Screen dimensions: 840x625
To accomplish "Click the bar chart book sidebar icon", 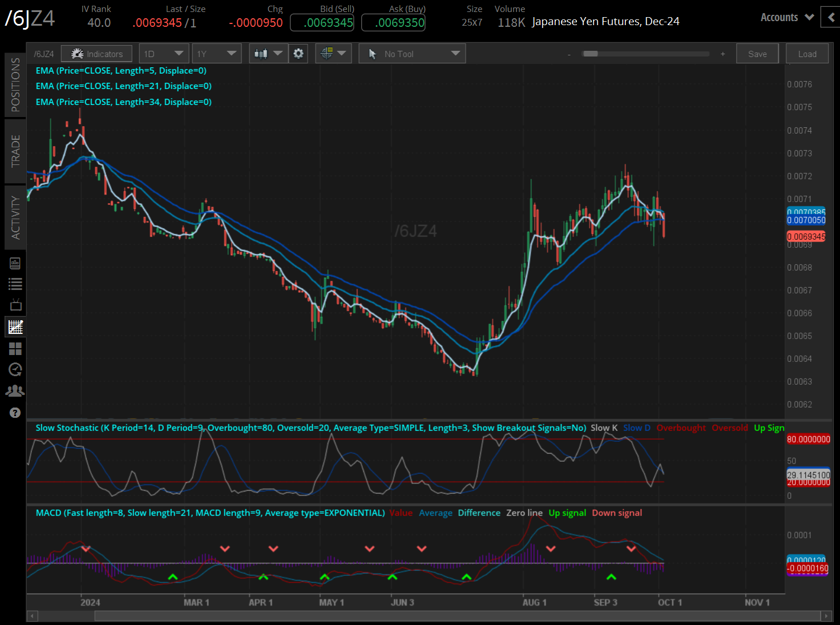I will (x=15, y=263).
